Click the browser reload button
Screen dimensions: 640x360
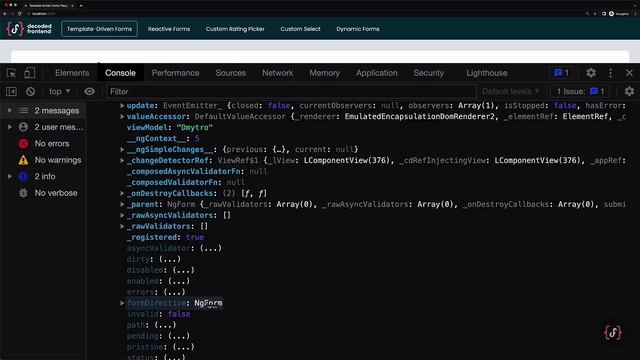19,13
